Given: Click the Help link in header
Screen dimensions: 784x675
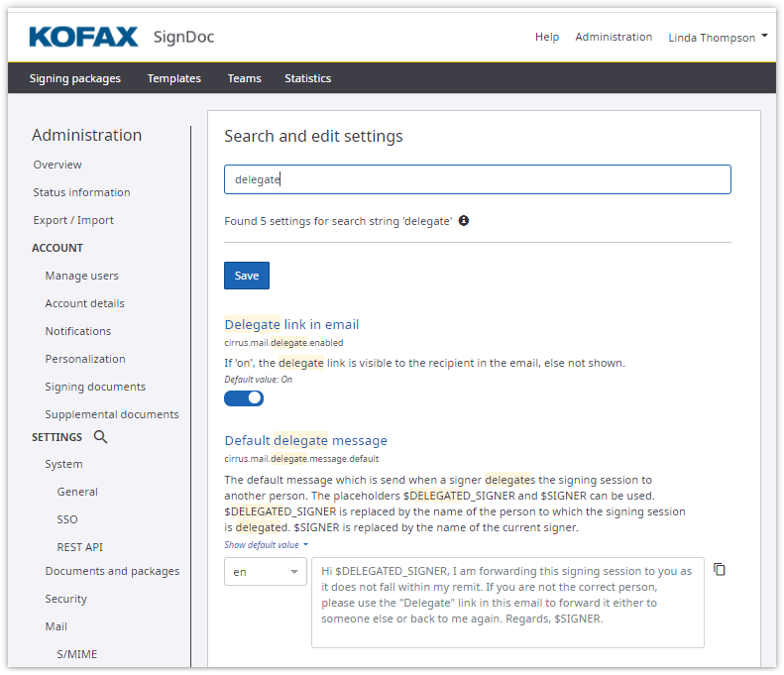Looking at the screenshot, I should click(547, 37).
